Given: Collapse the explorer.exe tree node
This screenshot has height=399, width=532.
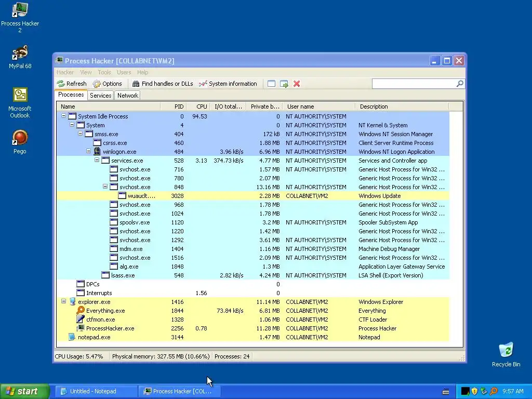Looking at the screenshot, I should coord(63,301).
